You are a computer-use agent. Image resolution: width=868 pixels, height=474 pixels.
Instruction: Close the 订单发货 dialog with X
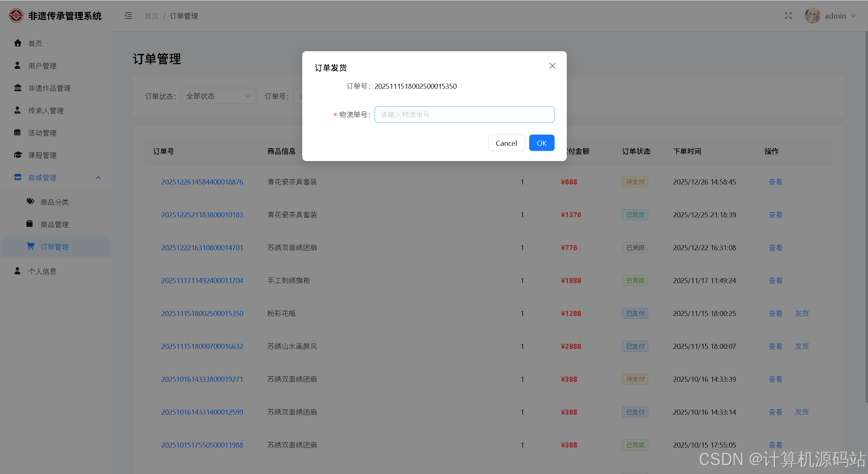552,66
